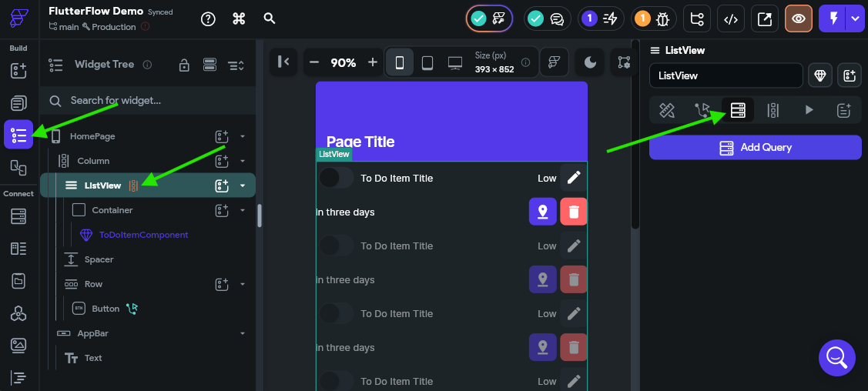
Task: Open the comments status badge
Action: 547,18
